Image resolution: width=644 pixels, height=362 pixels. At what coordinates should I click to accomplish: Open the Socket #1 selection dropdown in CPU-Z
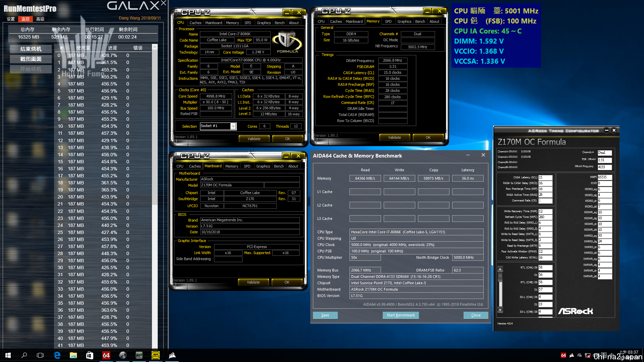point(233,126)
